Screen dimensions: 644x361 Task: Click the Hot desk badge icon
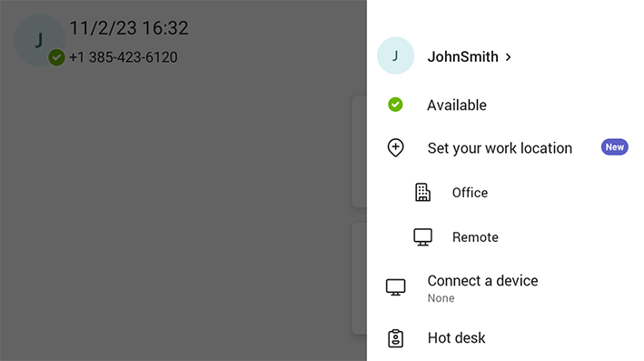395,338
